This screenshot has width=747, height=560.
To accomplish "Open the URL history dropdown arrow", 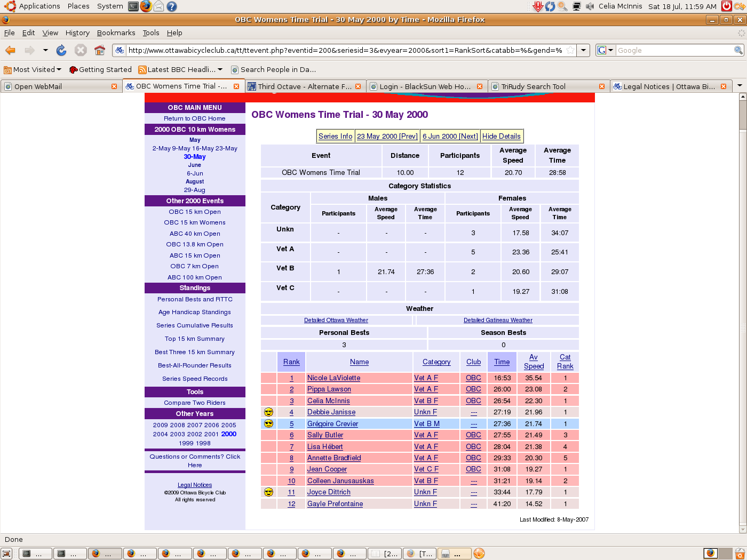I will click(584, 50).
